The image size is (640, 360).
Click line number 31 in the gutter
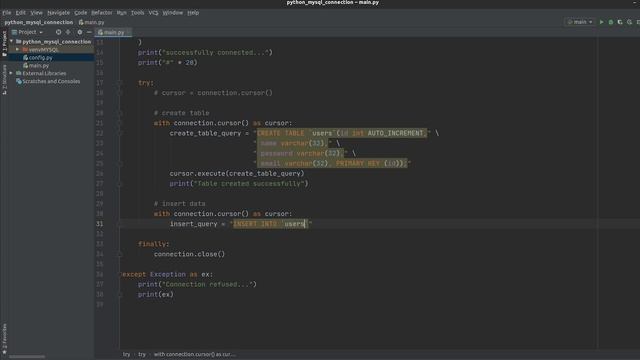point(100,224)
